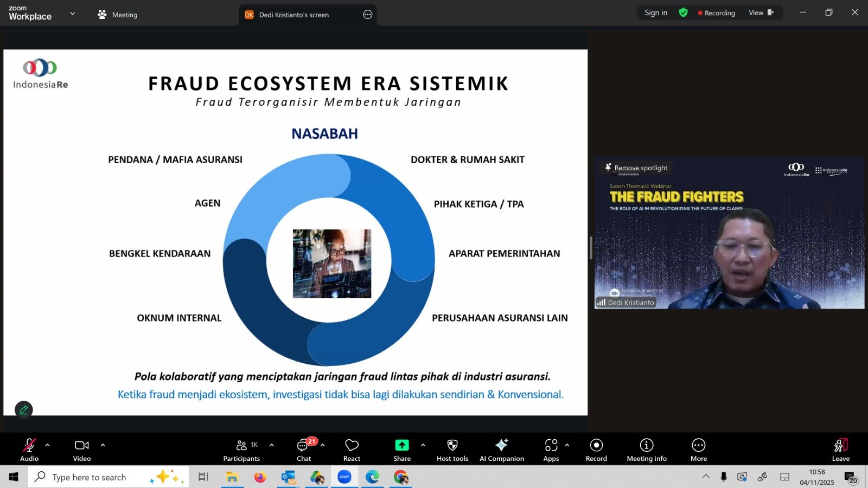The height and width of the screenshot is (488, 868).
Task: Switch to the Meeting tab
Action: (x=118, y=15)
